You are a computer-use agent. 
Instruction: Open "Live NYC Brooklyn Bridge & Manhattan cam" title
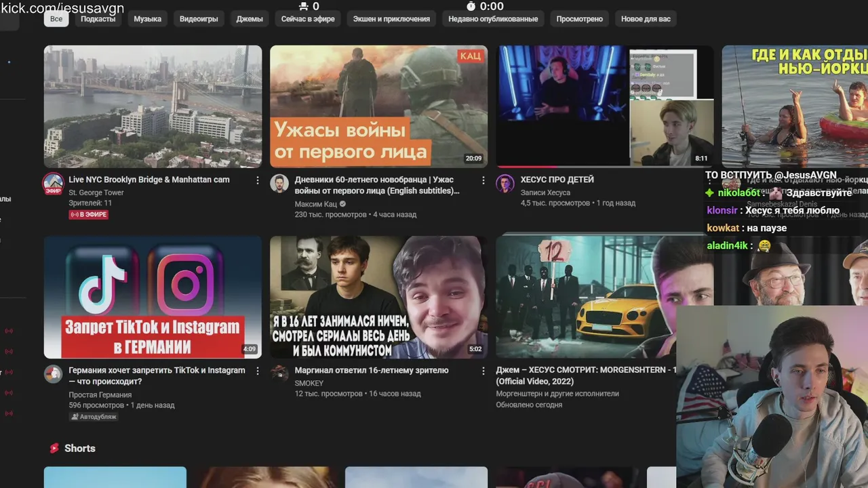pos(149,180)
